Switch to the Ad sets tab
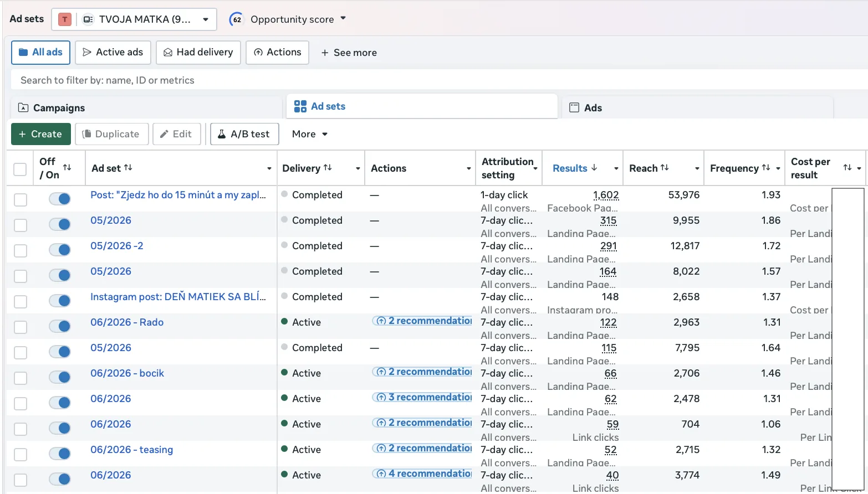 pos(422,106)
